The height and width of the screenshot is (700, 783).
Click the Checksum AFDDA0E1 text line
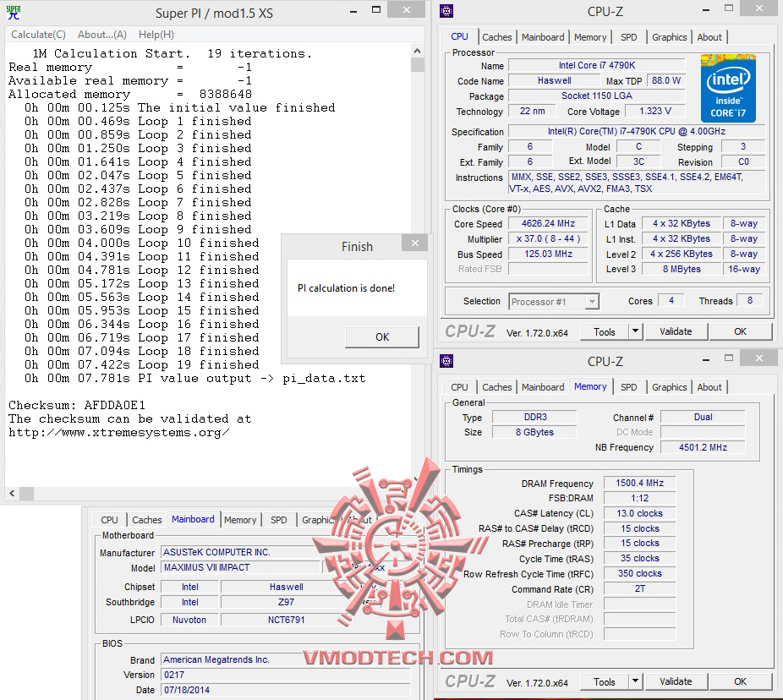[77, 406]
